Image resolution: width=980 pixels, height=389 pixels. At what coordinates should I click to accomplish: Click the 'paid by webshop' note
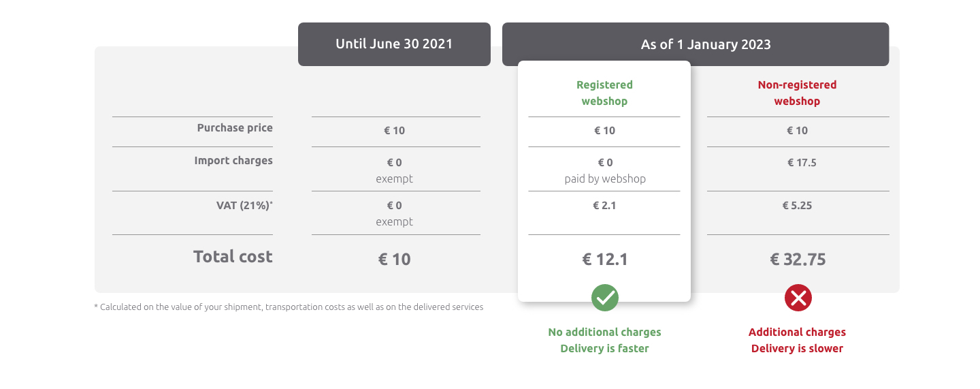pos(604,179)
